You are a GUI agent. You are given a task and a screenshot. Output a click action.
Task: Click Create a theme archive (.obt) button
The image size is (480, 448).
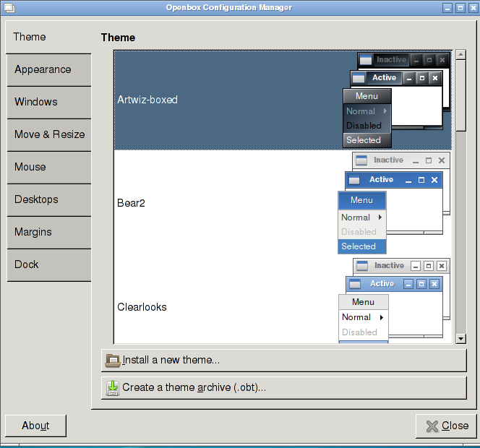click(x=284, y=388)
